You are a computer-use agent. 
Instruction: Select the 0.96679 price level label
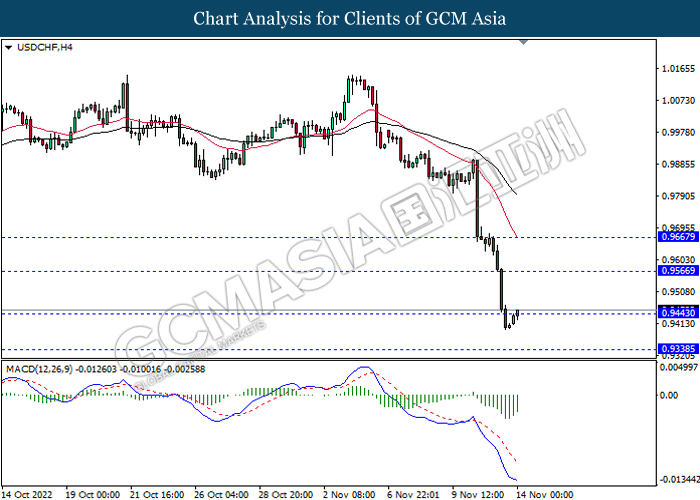tap(679, 237)
